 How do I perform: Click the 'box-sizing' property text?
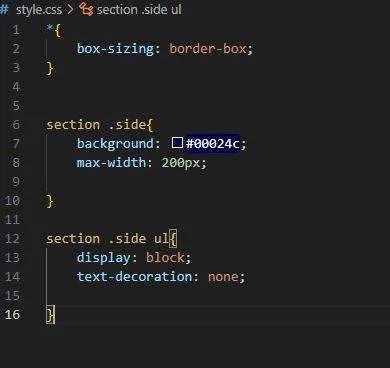click(x=115, y=49)
